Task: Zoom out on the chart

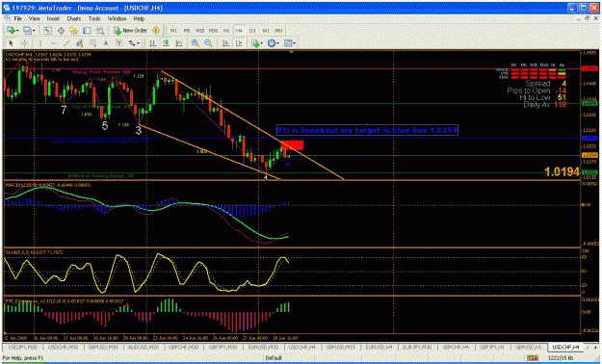Action: tap(208, 43)
